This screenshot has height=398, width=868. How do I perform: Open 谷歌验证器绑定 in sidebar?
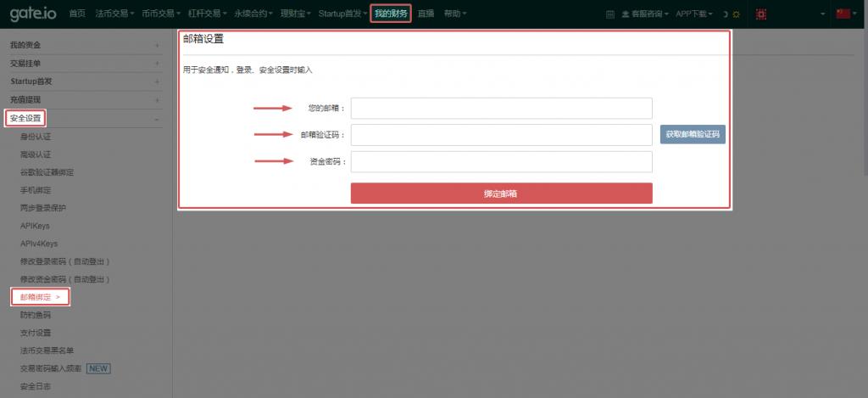(47, 172)
